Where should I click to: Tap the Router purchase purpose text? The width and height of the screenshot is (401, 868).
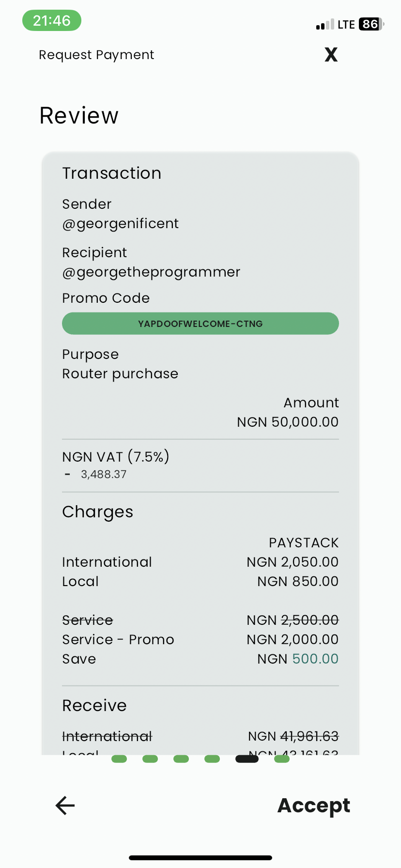click(120, 373)
